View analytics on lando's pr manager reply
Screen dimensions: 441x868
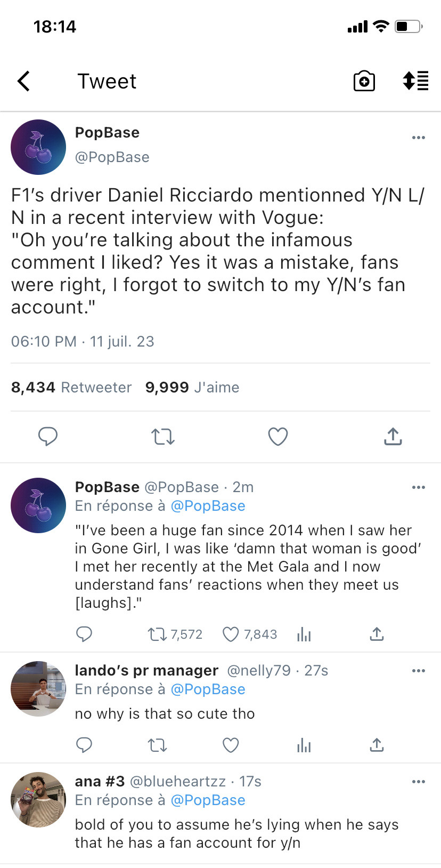click(x=304, y=745)
